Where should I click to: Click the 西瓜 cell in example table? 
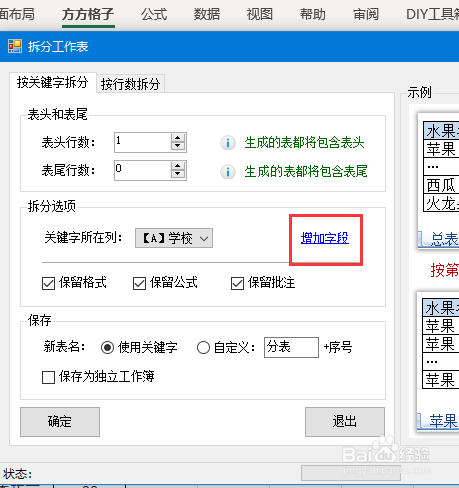tap(441, 185)
